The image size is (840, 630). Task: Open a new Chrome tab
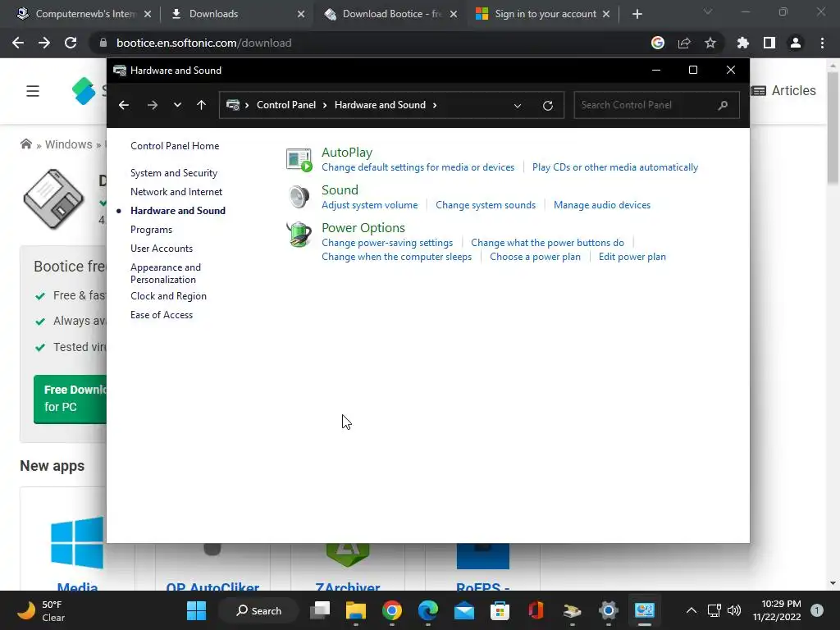point(637,14)
